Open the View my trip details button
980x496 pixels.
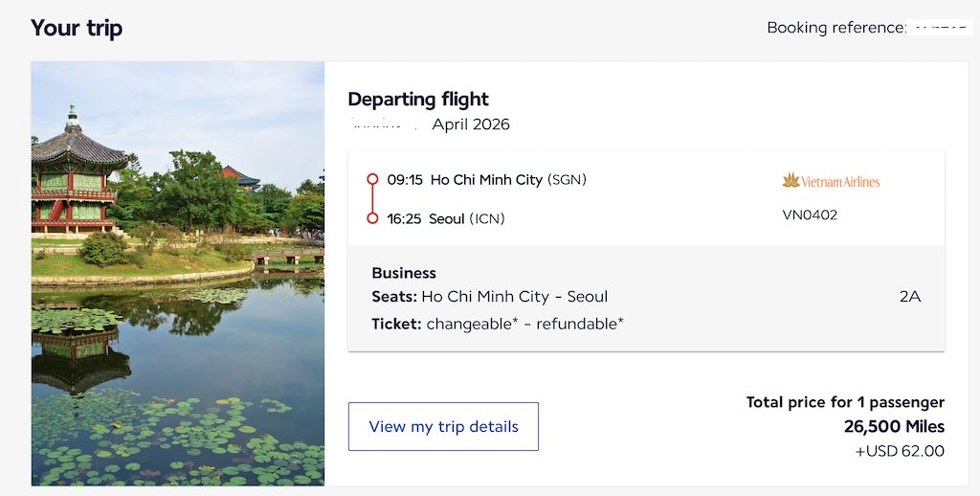coord(443,426)
